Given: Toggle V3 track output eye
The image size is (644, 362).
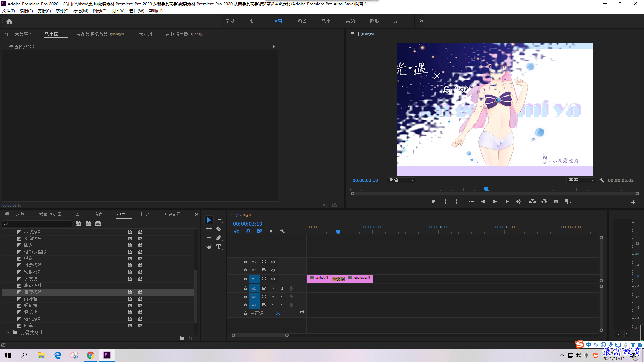Looking at the screenshot, I should 273,262.
